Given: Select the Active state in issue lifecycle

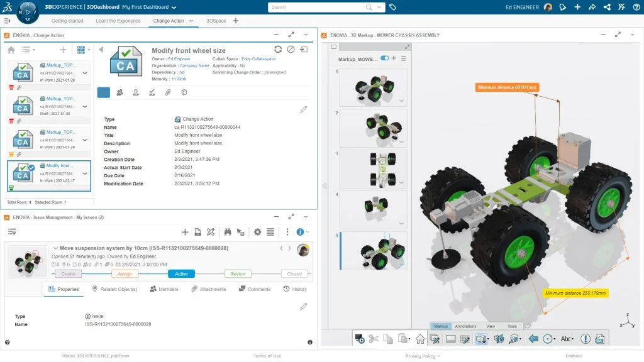Looking at the screenshot, I should coord(182,274).
